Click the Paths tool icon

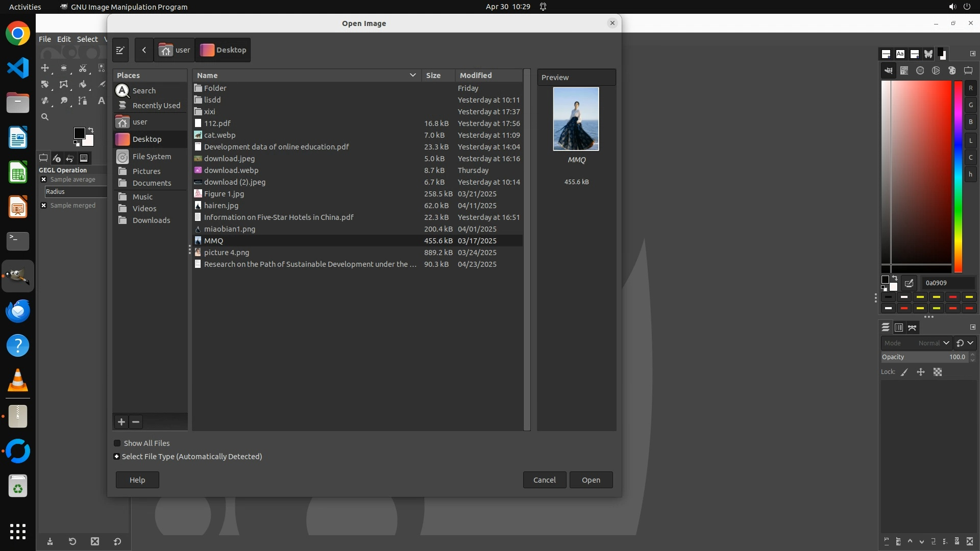click(83, 101)
